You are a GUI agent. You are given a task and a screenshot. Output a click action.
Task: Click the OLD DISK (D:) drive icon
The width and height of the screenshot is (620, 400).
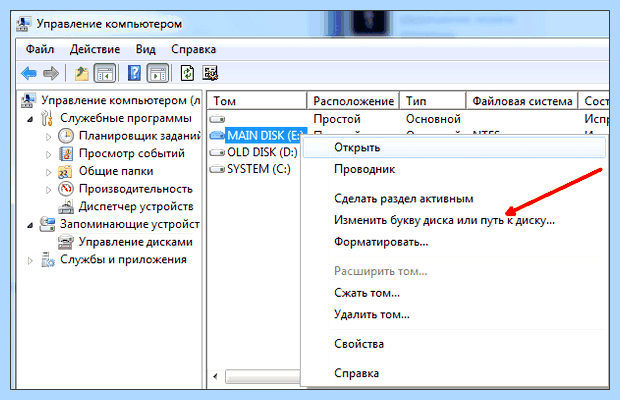pos(217,152)
